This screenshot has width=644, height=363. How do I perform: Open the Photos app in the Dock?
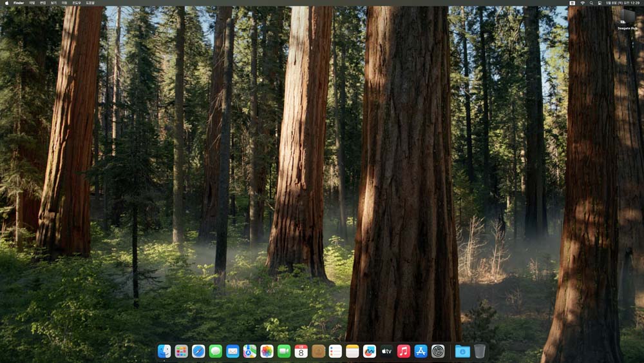[267, 351]
